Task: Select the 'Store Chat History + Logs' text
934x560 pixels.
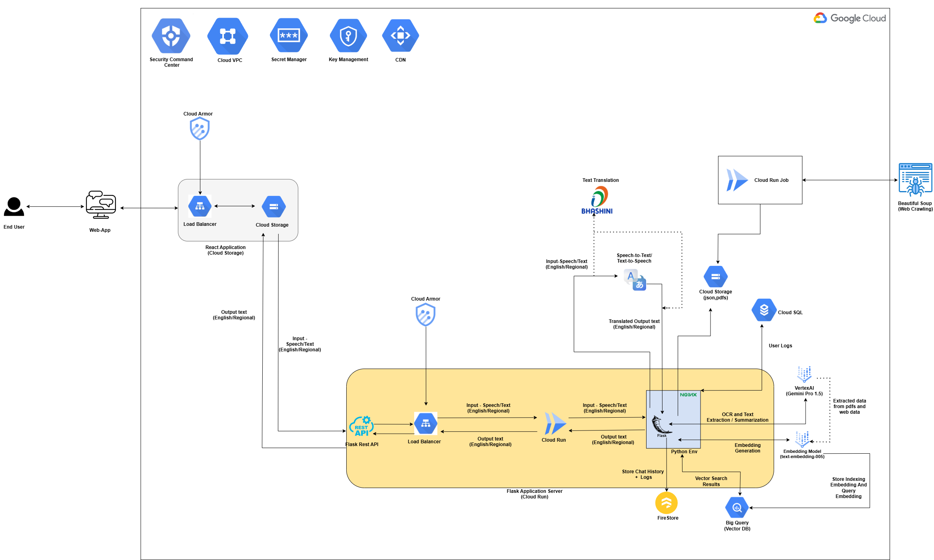Action: [643, 474]
